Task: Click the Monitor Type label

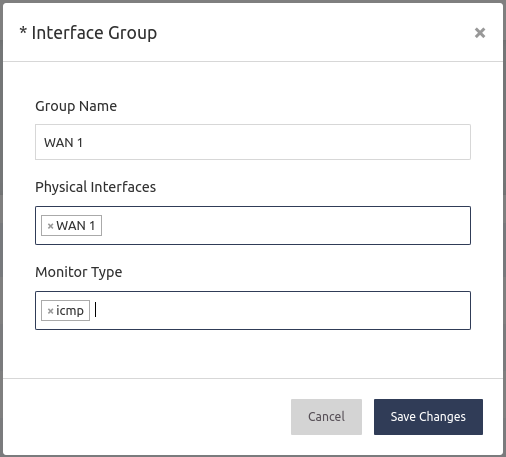Action: pos(79,272)
